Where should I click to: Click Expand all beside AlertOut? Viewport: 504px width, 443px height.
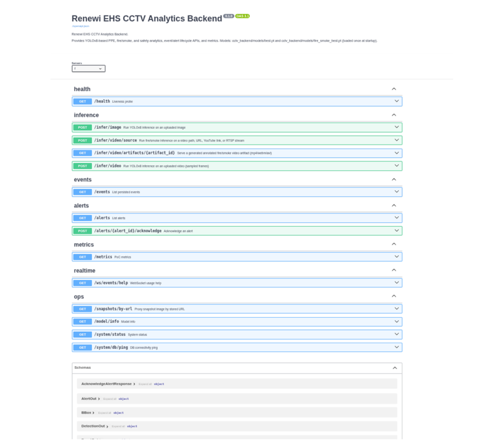[110, 399]
